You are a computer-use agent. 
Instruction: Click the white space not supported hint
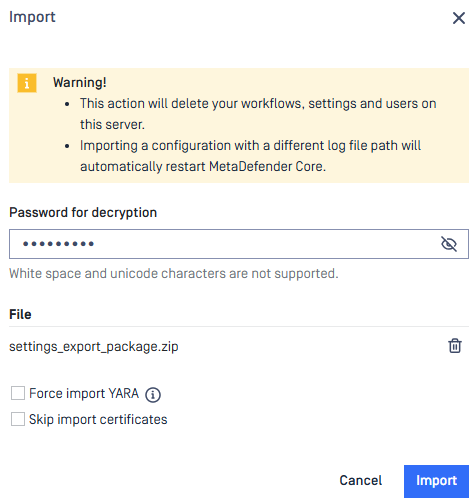[x=174, y=274]
